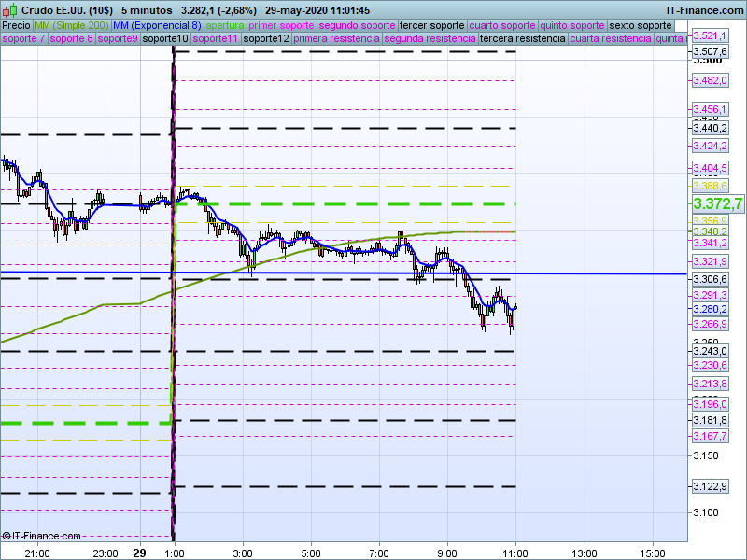Click the 3.456,1 price label
The image size is (747, 560).
coord(710,109)
